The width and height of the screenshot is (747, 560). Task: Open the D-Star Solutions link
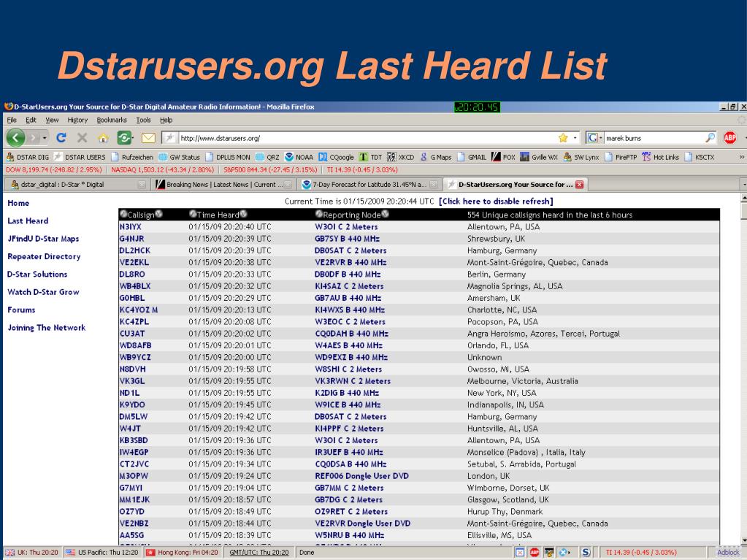[x=37, y=275]
